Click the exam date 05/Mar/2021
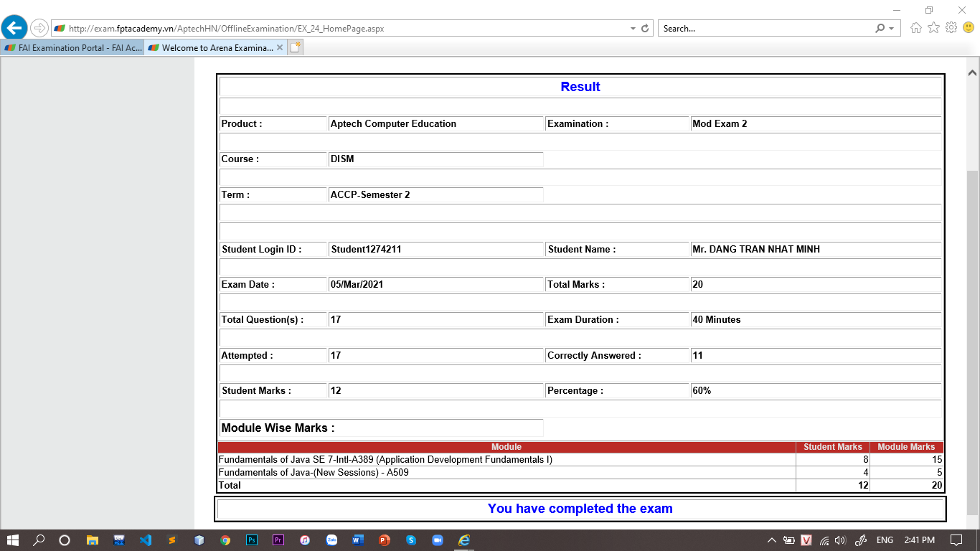Image resolution: width=980 pixels, height=551 pixels. [357, 285]
